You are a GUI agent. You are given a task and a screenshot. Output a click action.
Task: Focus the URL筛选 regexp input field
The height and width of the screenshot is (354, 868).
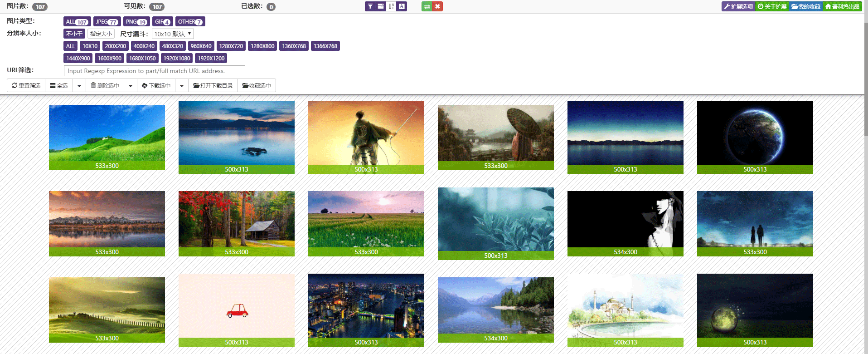coord(155,71)
